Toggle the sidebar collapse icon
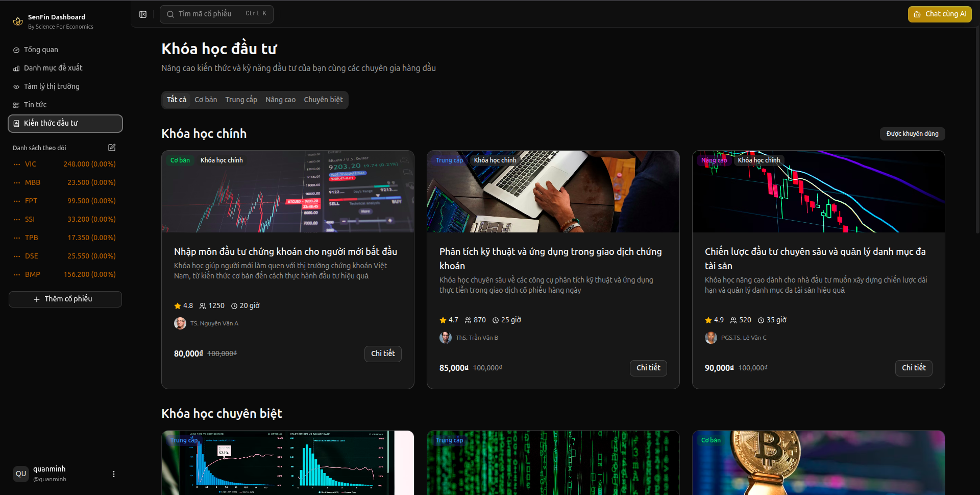 point(143,14)
